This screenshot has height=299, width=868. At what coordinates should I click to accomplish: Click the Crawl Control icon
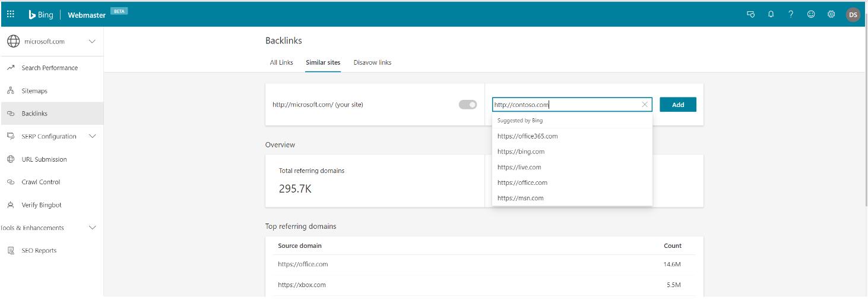(10, 182)
